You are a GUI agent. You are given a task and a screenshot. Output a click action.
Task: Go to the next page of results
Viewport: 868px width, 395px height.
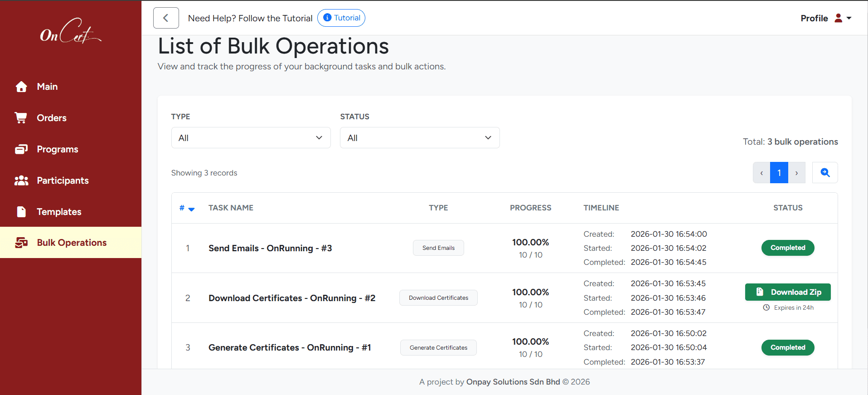click(x=796, y=173)
